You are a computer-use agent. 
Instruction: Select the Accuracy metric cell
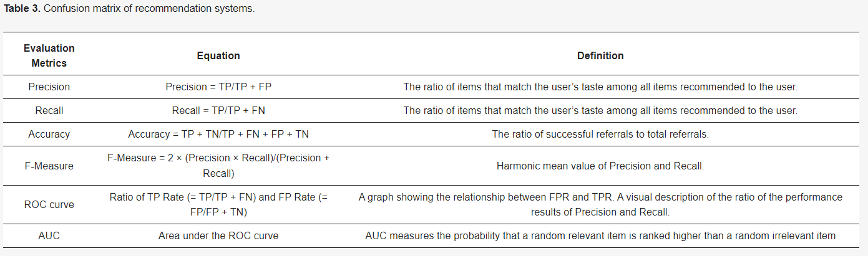49,134
